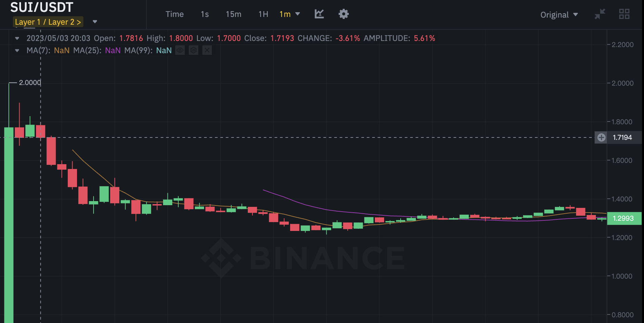Viewport: 644px width, 323px height.
Task: Exit fullscreen using the collapse arrows icon
Action: click(600, 14)
